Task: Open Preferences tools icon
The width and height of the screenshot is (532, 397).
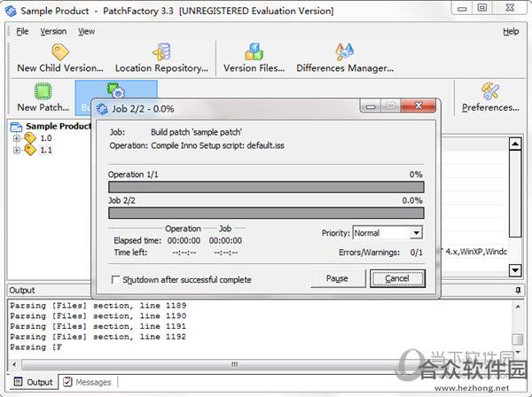Action: tap(490, 91)
